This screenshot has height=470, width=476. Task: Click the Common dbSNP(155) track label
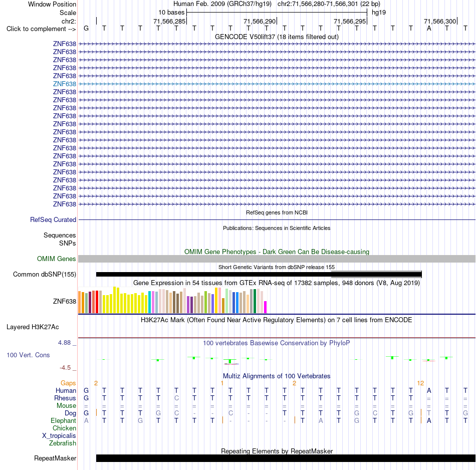(x=44, y=274)
